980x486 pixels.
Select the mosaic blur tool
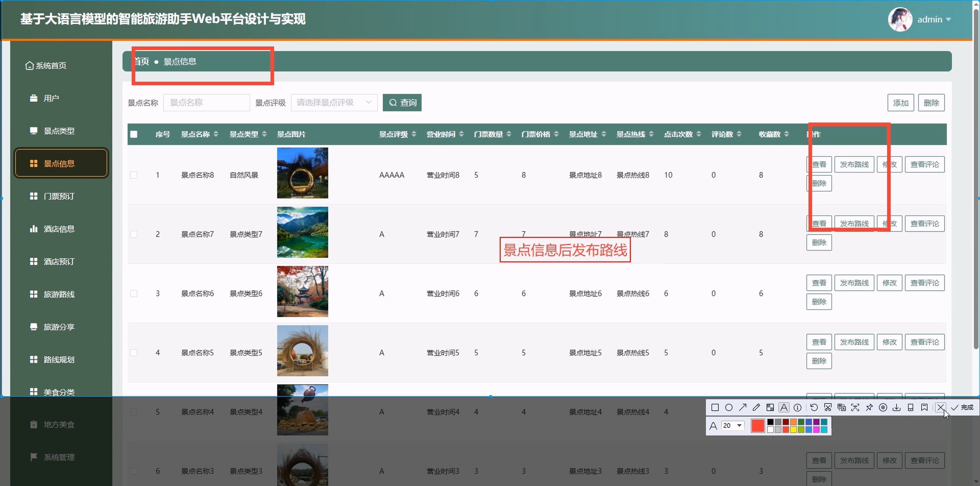pyautogui.click(x=770, y=408)
